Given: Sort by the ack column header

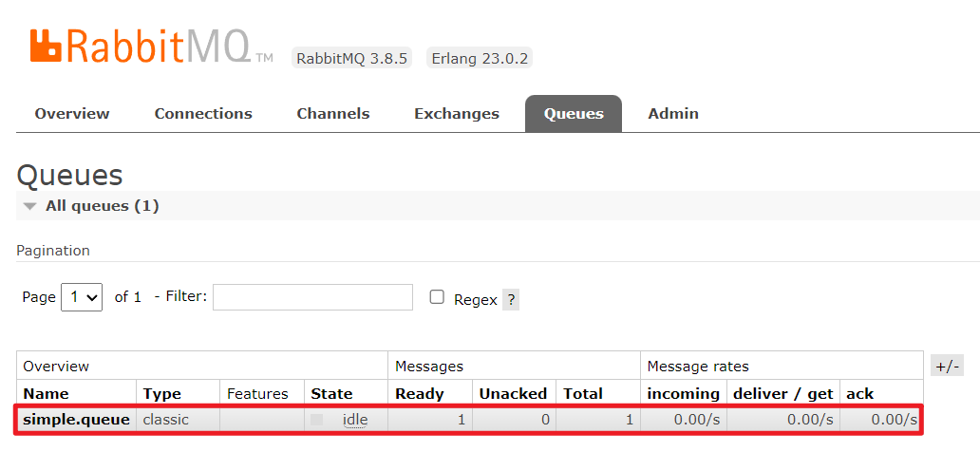Looking at the screenshot, I should coord(859,394).
